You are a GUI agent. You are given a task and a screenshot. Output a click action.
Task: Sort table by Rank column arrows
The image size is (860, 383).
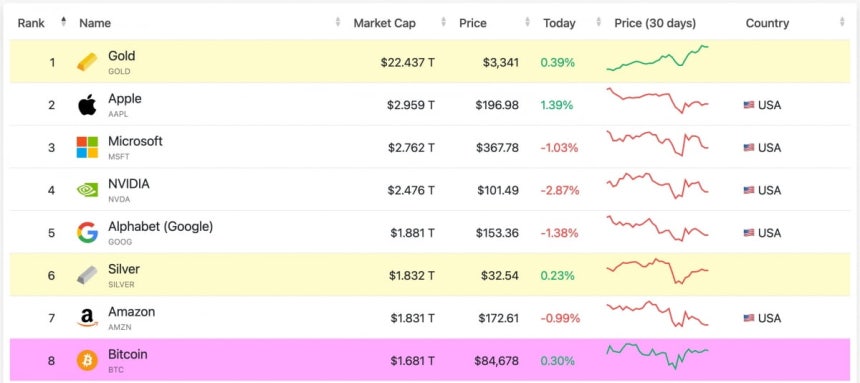64,22
